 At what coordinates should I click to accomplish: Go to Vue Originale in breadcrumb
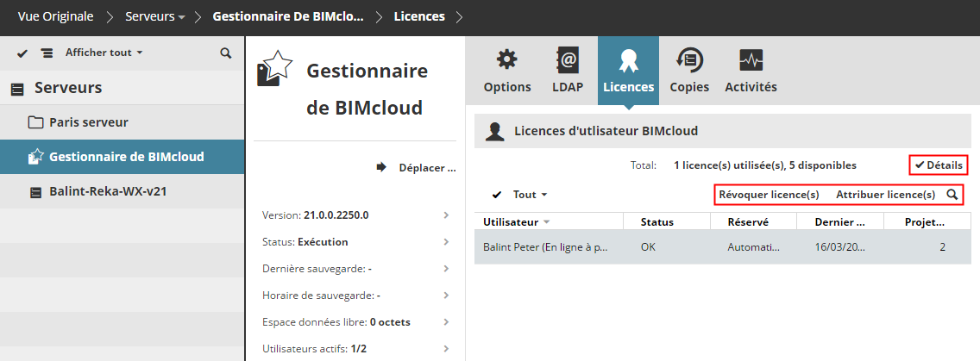click(x=55, y=17)
